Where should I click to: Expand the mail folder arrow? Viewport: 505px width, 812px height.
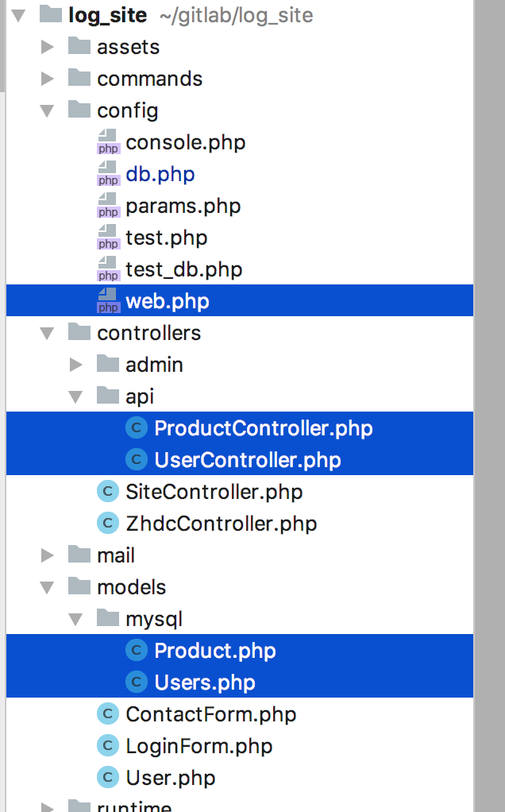(x=48, y=555)
